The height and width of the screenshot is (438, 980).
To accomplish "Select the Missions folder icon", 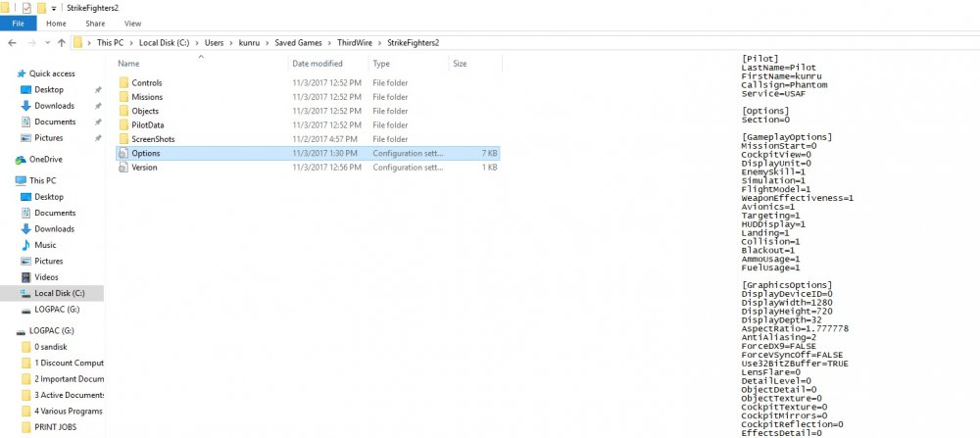I will click(123, 97).
